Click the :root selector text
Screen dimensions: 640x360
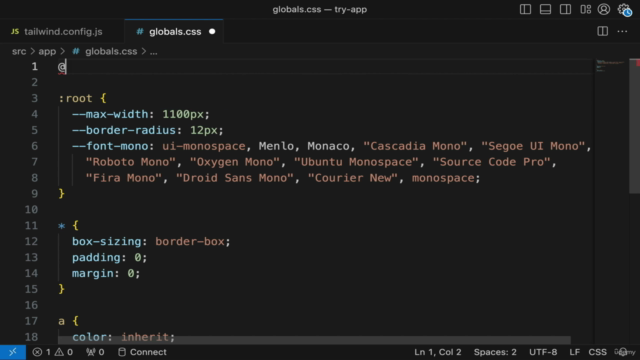76,98
